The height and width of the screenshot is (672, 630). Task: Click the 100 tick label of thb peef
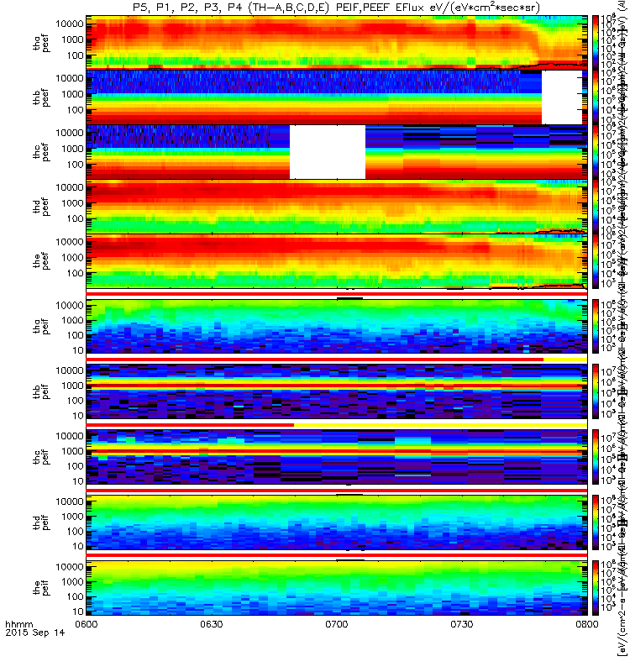[75, 110]
